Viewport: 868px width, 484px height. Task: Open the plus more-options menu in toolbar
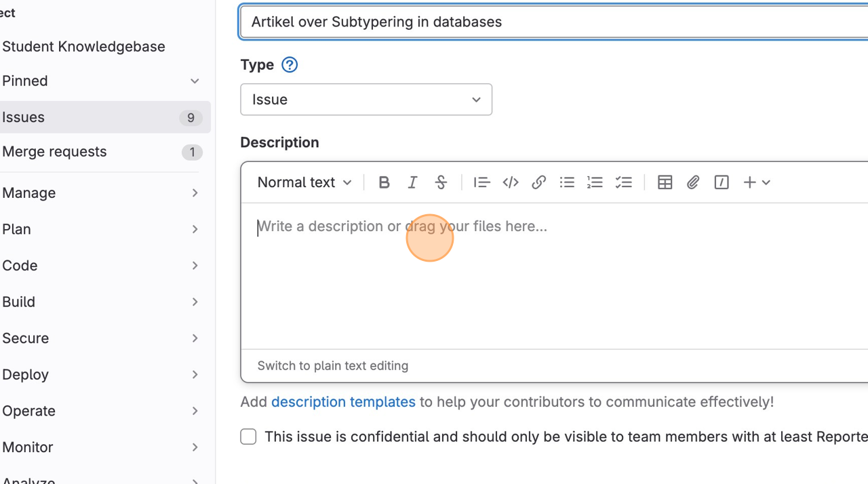757,182
